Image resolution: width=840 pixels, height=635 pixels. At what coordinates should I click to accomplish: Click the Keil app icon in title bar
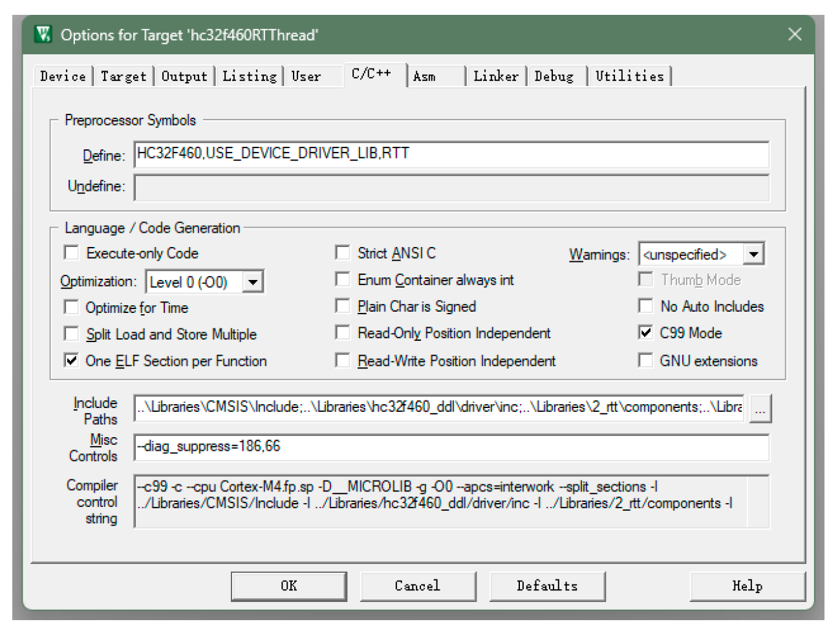44,34
